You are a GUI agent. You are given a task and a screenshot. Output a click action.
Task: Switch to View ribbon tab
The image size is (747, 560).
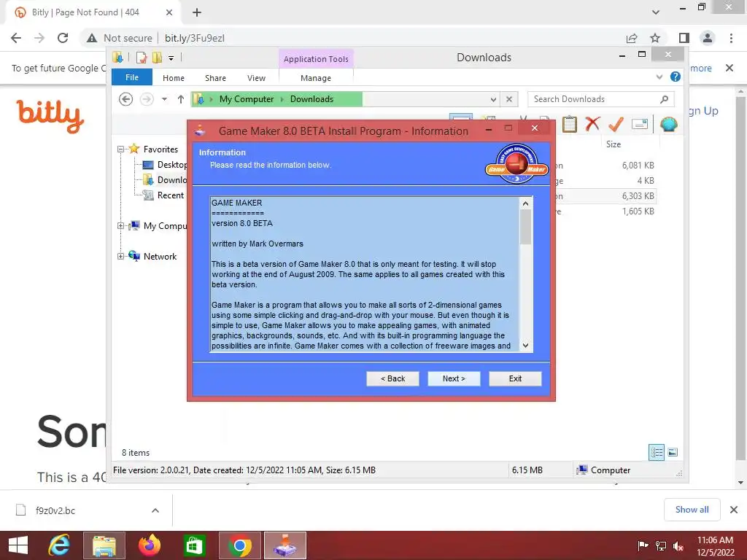[256, 77]
